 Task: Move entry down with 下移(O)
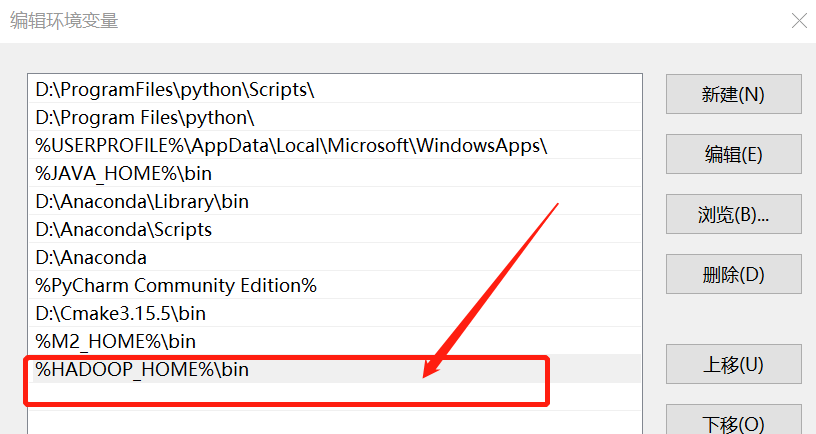[733, 422]
